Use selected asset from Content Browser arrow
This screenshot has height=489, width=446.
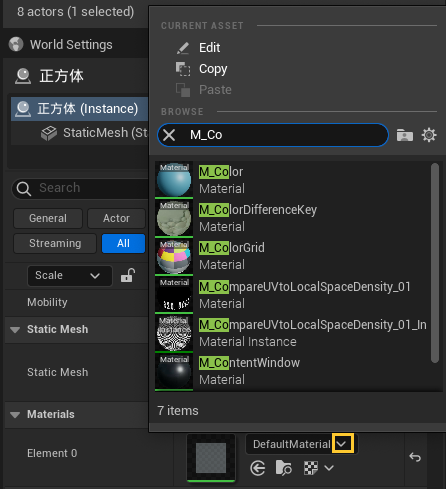[258, 468]
